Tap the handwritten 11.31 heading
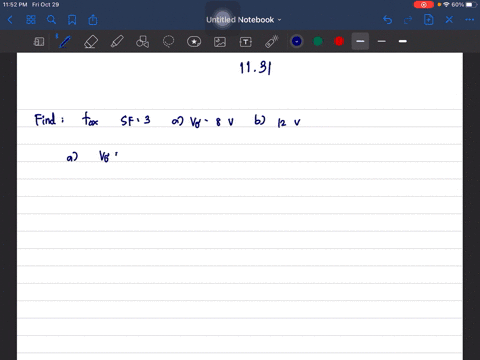The height and width of the screenshot is (360, 480). 256,68
